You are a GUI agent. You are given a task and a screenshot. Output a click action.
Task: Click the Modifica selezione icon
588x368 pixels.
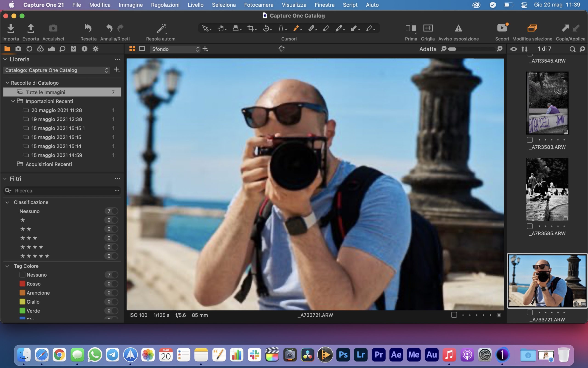tap(532, 28)
